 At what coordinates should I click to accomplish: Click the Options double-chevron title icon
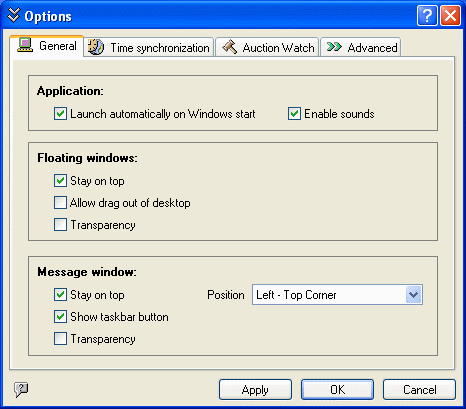(x=14, y=15)
